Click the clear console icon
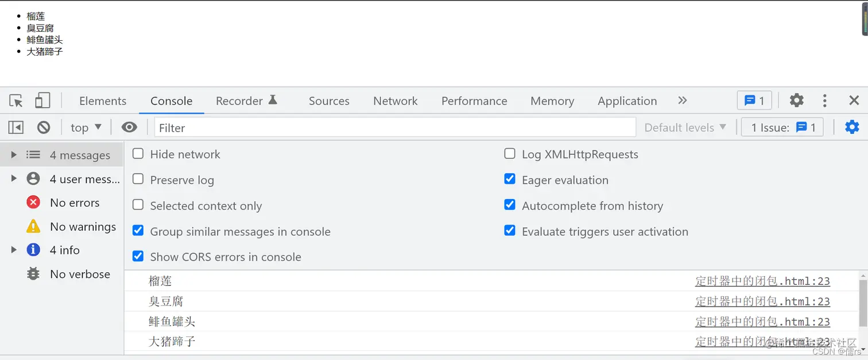The width and height of the screenshot is (868, 360). 44,127
